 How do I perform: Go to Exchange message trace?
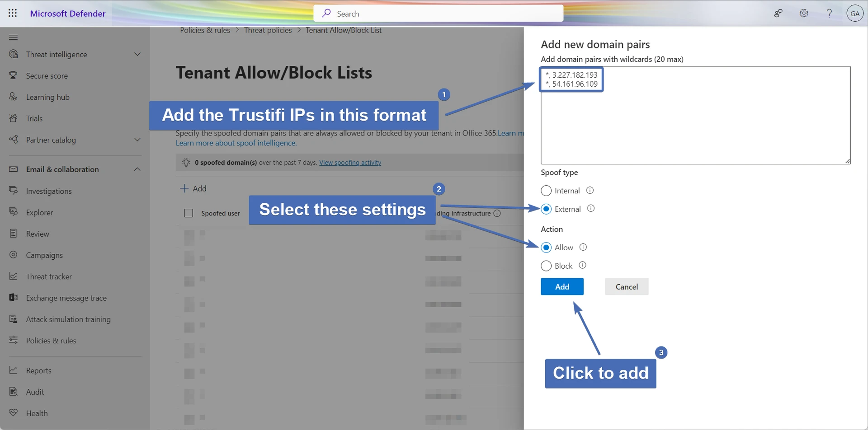click(66, 298)
